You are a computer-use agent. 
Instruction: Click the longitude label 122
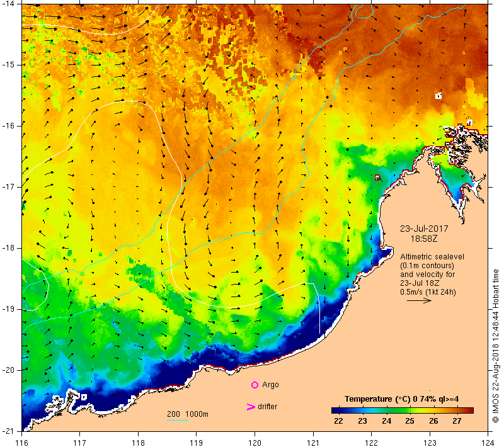click(371, 443)
